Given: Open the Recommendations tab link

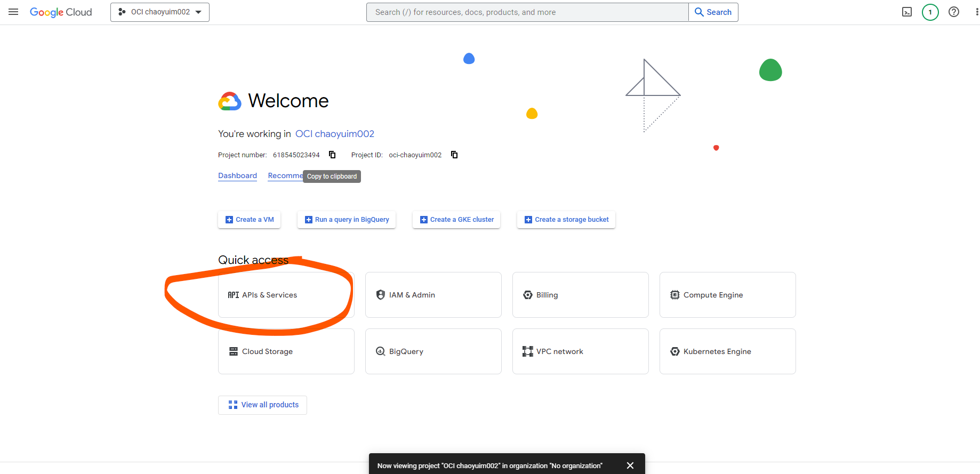Looking at the screenshot, I should tap(285, 175).
